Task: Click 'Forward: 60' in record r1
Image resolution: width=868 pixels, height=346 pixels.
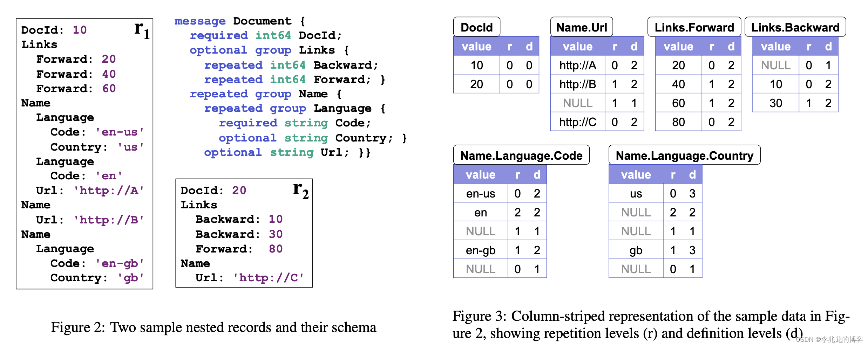Action: 76,88
